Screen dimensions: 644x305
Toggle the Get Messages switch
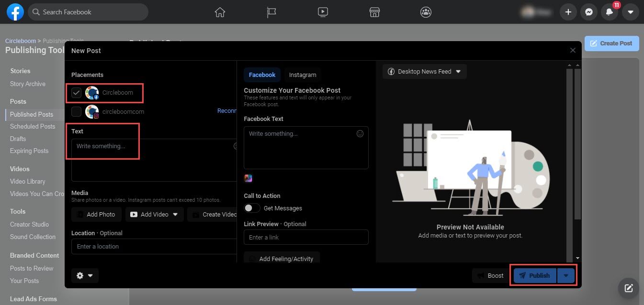click(x=252, y=208)
